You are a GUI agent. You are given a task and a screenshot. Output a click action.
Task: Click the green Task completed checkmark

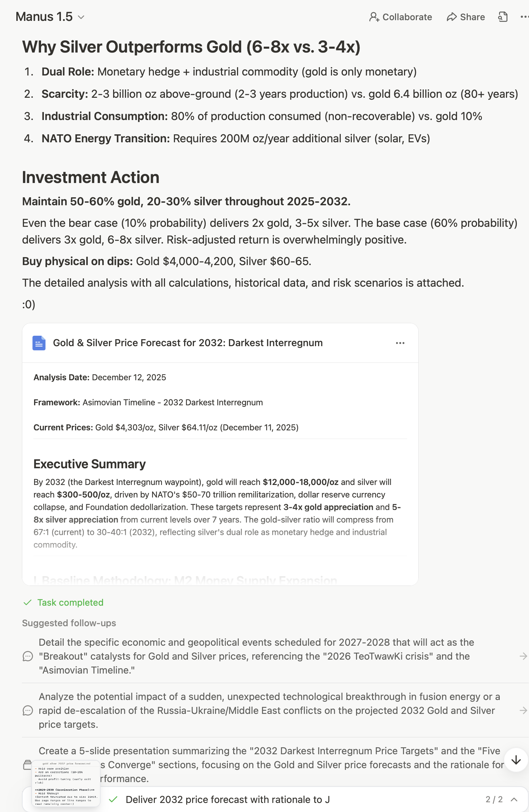(27, 603)
